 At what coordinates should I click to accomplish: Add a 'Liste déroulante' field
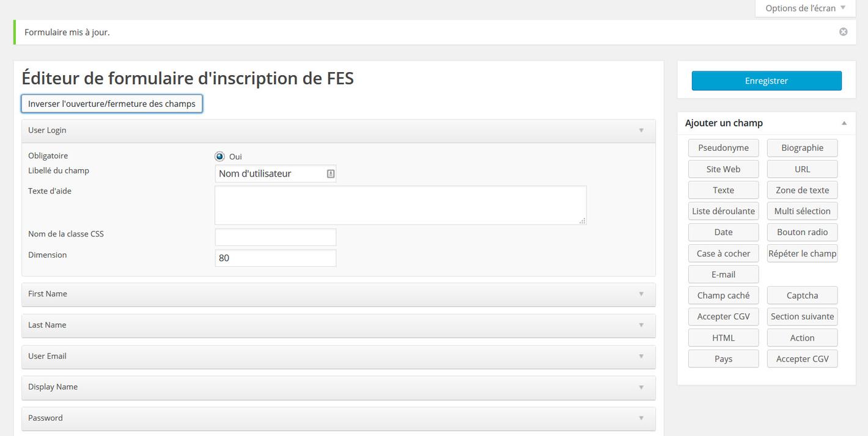tap(723, 211)
